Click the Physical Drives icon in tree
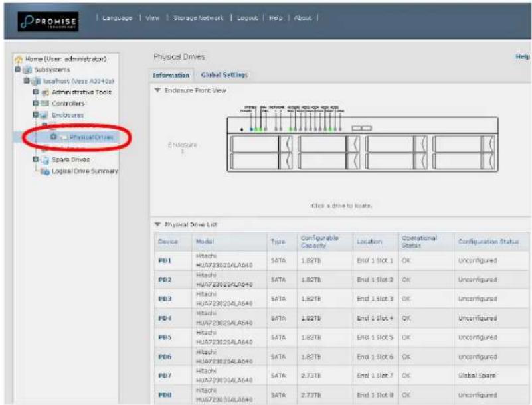Screen dimensions: 532x405 pyautogui.click(x=64, y=137)
